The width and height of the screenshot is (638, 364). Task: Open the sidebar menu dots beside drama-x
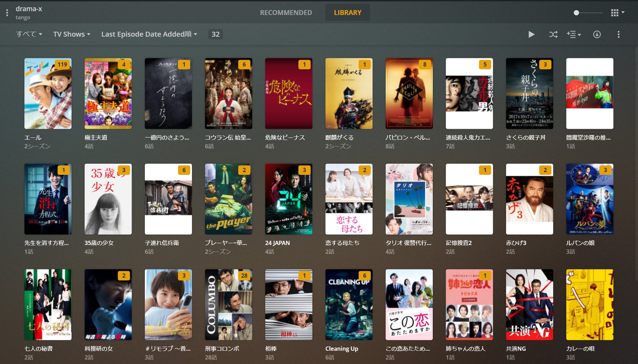[x=7, y=13]
